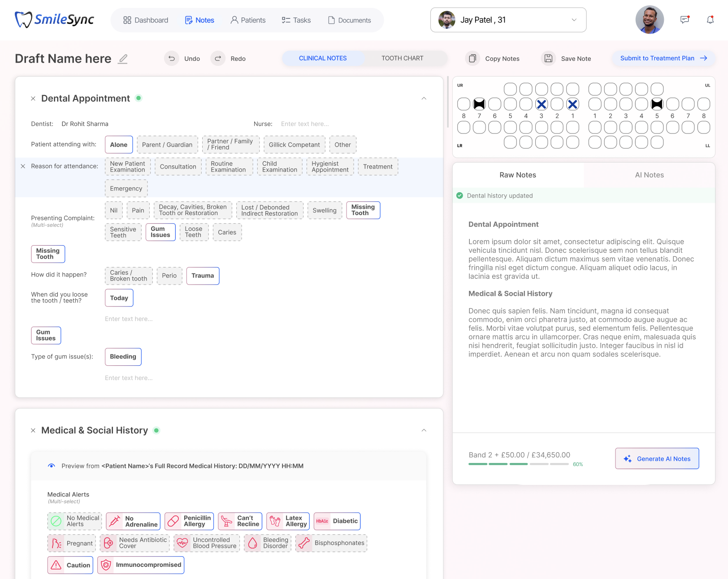Screen dimensions: 728x579
Task: Toggle the Penicillin Allergy alert
Action: (x=189, y=521)
